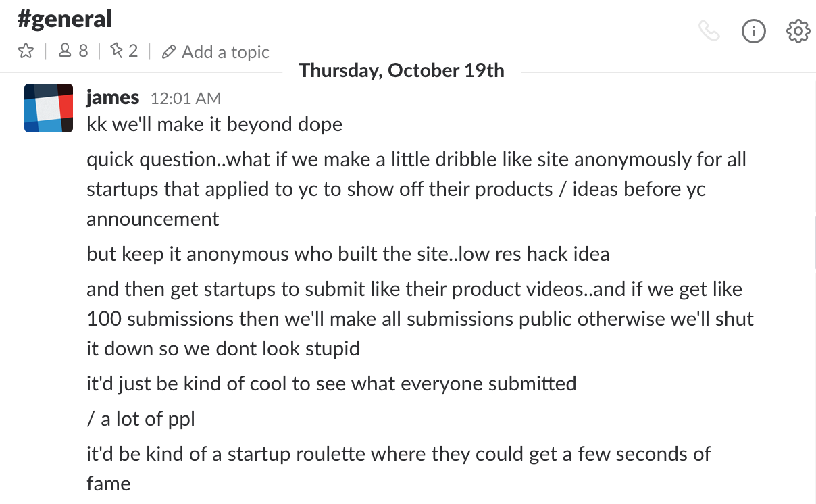Select the message about 100 submissions
This screenshot has width=816, height=504.
tap(419, 319)
